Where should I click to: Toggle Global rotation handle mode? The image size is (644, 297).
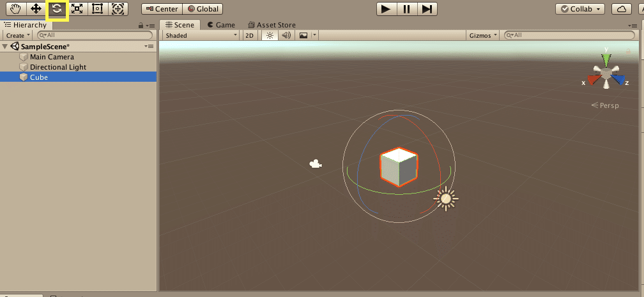click(203, 9)
